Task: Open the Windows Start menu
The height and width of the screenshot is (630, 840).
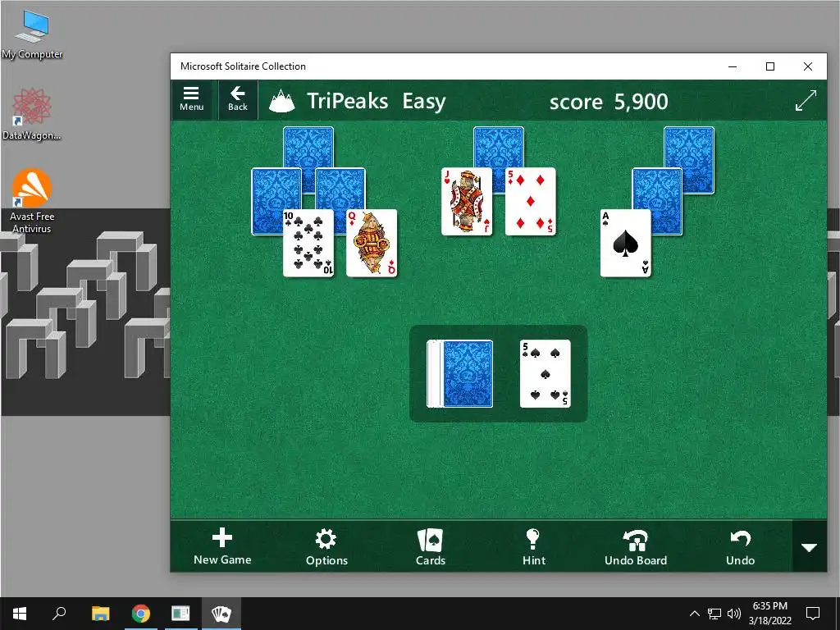Action: coord(20,614)
